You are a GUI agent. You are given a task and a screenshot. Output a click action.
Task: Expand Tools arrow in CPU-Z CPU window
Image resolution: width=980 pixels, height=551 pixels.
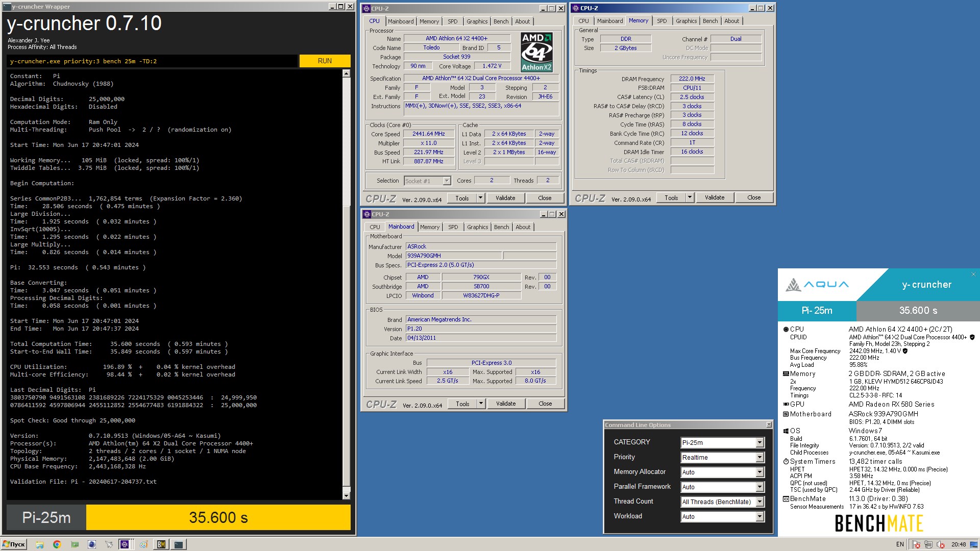coord(480,198)
